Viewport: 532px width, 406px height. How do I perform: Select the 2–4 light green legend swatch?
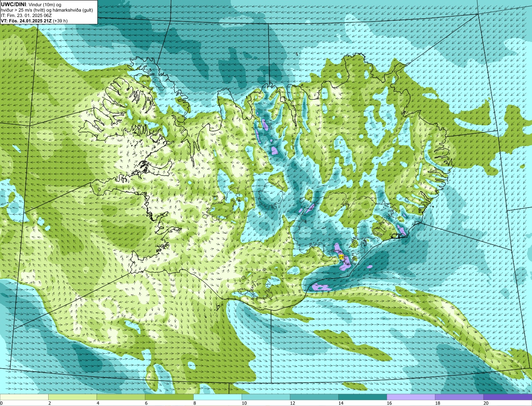pos(73,397)
